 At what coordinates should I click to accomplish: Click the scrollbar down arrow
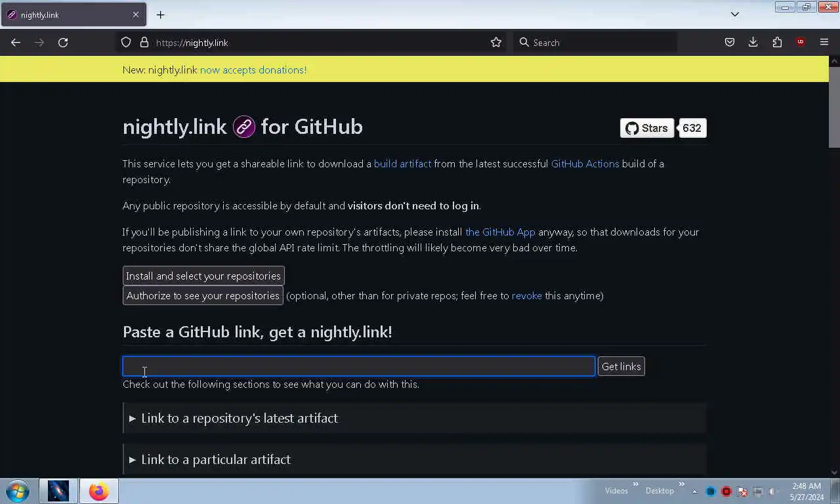coord(834,472)
